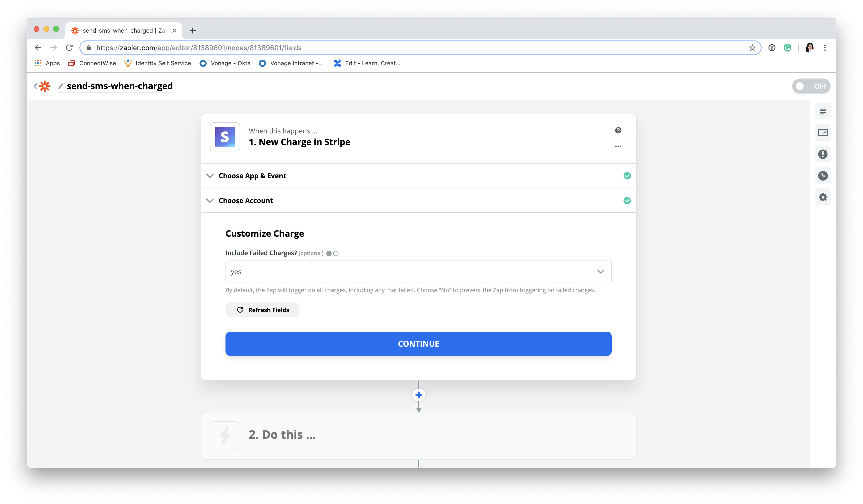Click the Zapier logo home icon
This screenshot has width=863, height=504.
coord(45,86)
